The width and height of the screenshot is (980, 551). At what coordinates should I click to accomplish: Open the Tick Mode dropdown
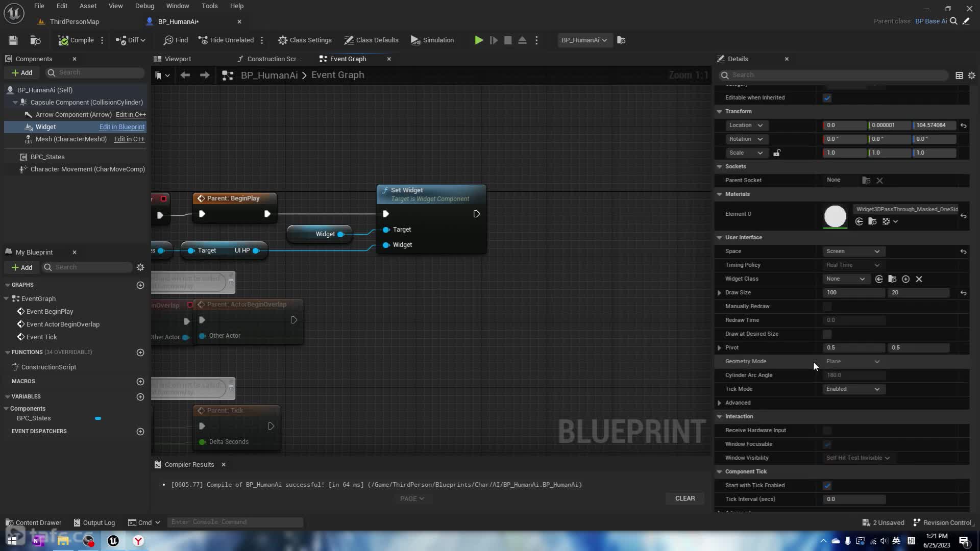pos(852,389)
